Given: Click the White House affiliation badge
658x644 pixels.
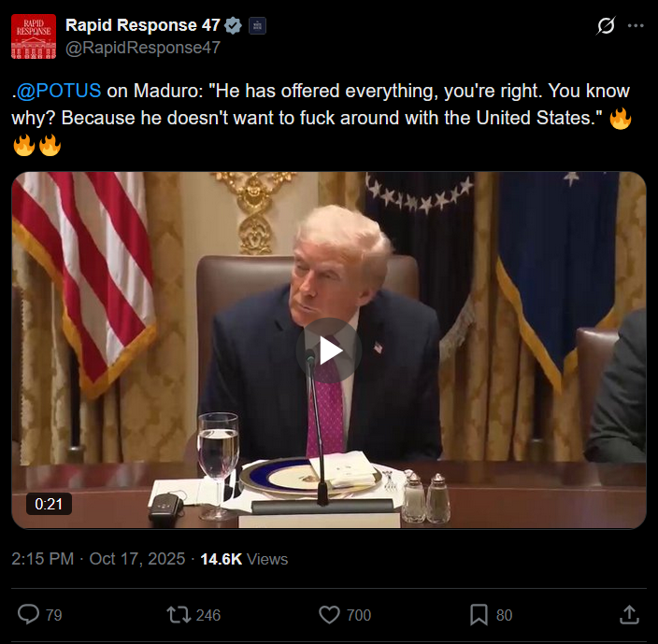Looking at the screenshot, I should [257, 25].
